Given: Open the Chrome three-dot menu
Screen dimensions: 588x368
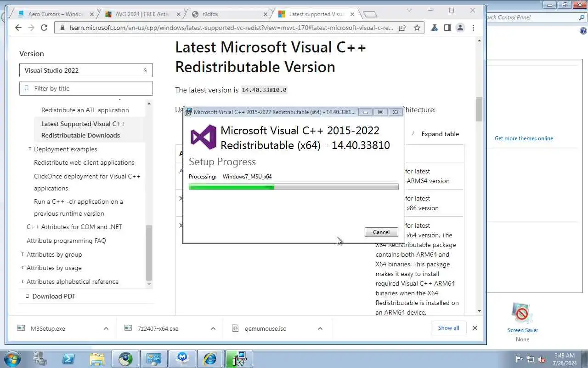Looking at the screenshot, I should [x=473, y=28].
